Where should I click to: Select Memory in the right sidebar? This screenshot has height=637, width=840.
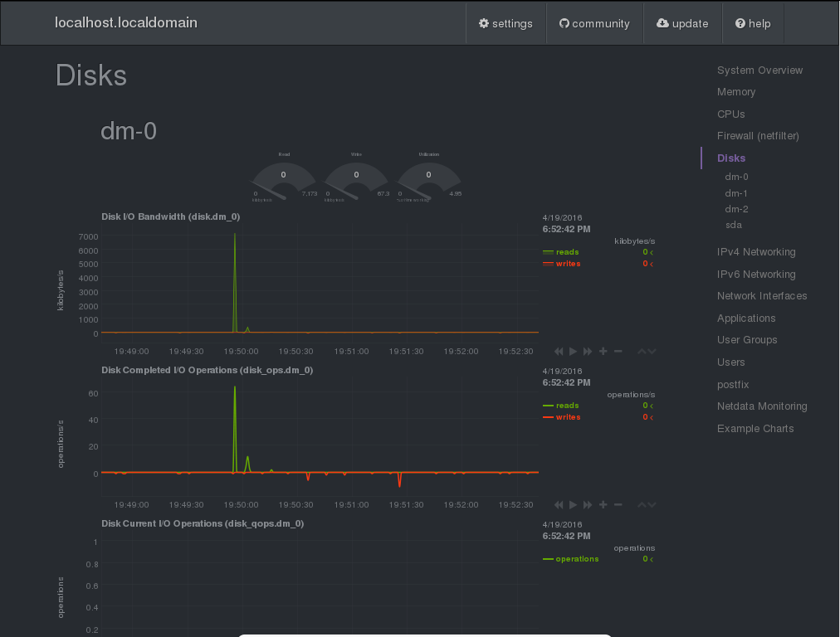[736, 92]
